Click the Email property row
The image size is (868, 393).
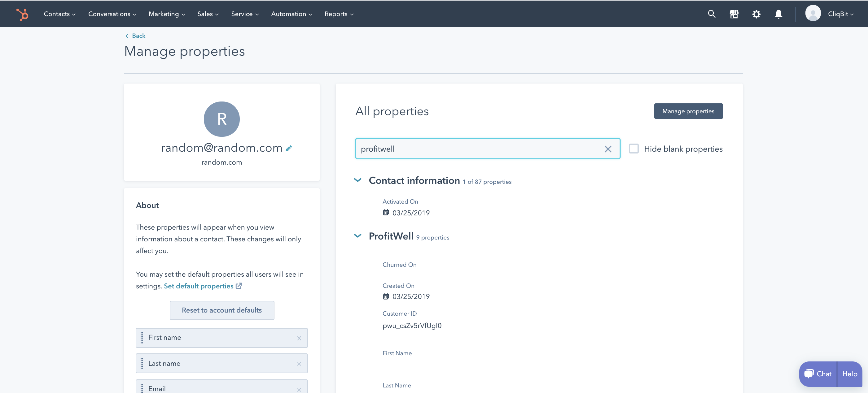pos(222,387)
